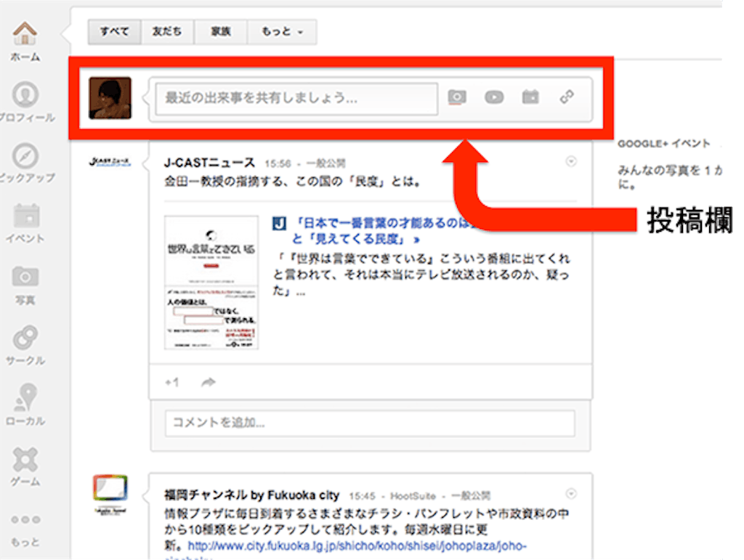
Task: Click the add photo camera icon in share box
Action: [457, 97]
